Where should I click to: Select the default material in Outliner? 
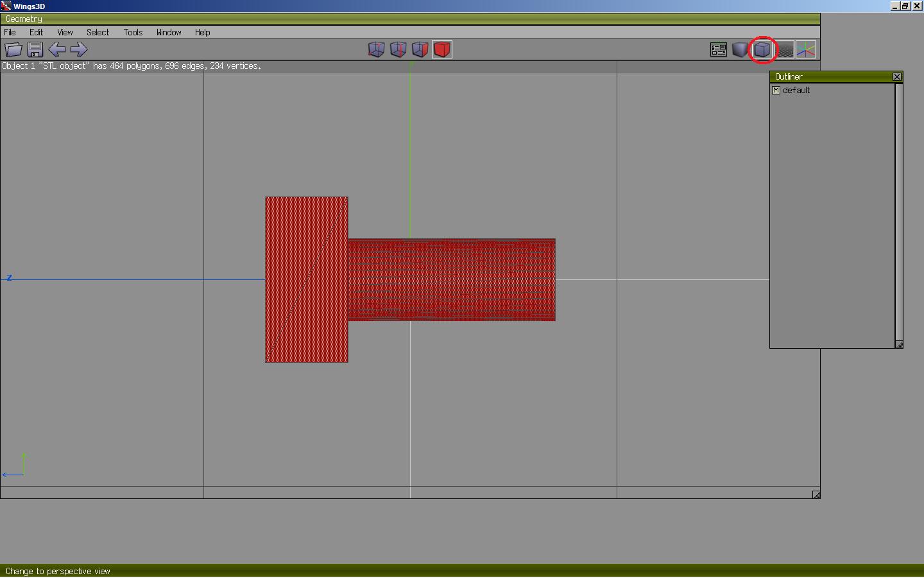tap(796, 91)
